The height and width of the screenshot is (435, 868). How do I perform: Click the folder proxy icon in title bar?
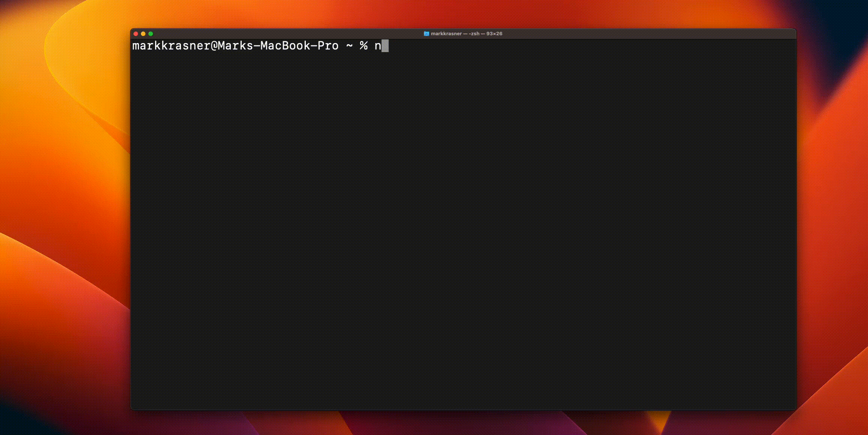point(426,34)
